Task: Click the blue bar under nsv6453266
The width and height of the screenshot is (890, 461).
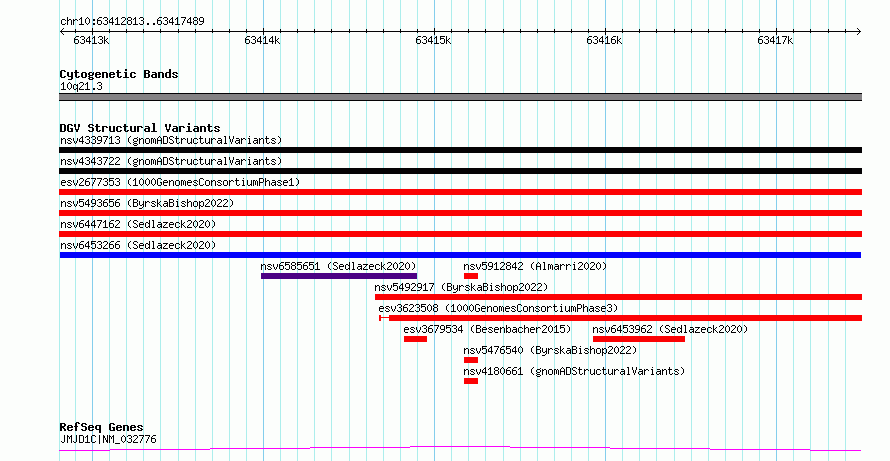Action: 460,255
